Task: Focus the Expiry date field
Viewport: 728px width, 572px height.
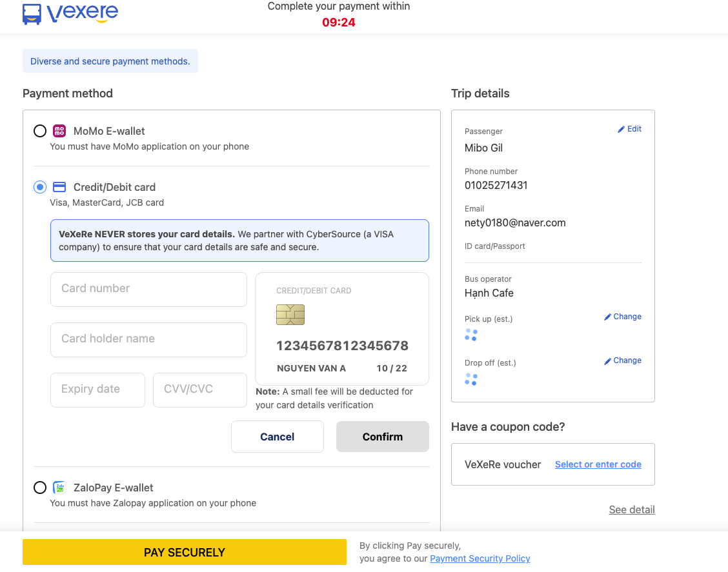Action: click(97, 390)
